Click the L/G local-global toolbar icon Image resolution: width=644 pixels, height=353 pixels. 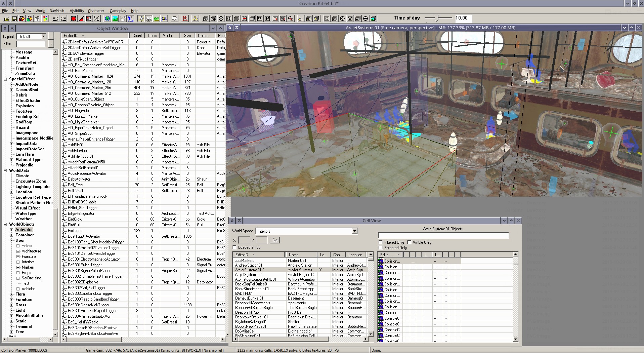pos(97,18)
